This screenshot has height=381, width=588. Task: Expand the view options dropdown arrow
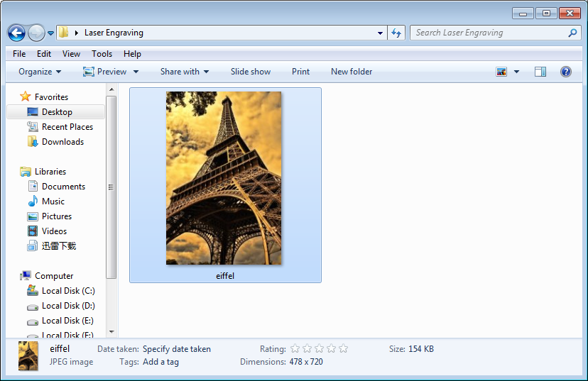[x=516, y=72]
